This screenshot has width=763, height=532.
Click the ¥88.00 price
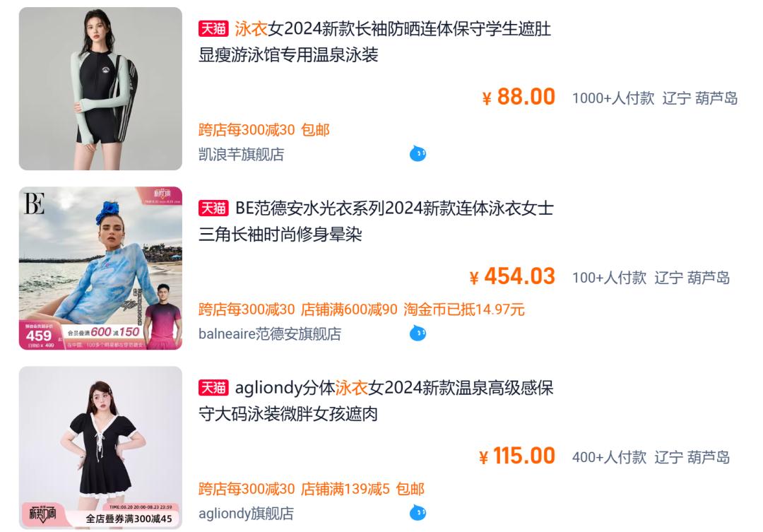(x=519, y=97)
